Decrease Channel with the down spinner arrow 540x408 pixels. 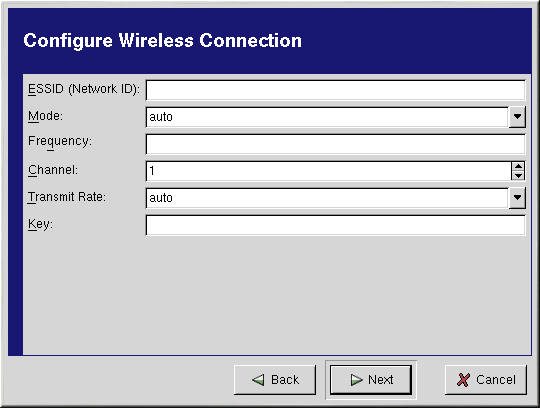pos(518,176)
